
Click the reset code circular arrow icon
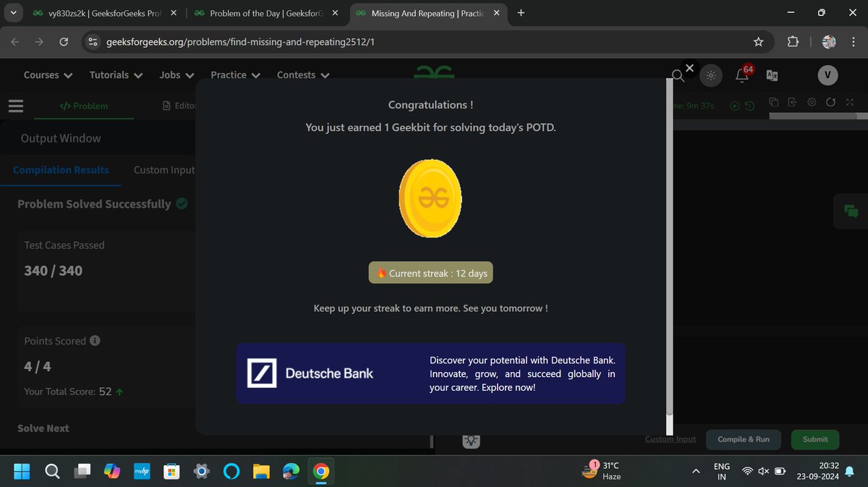pos(830,102)
